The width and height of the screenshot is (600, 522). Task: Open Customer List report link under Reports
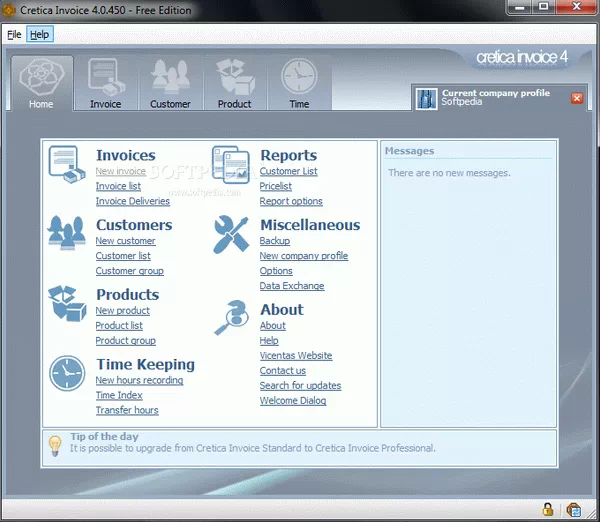tap(289, 171)
